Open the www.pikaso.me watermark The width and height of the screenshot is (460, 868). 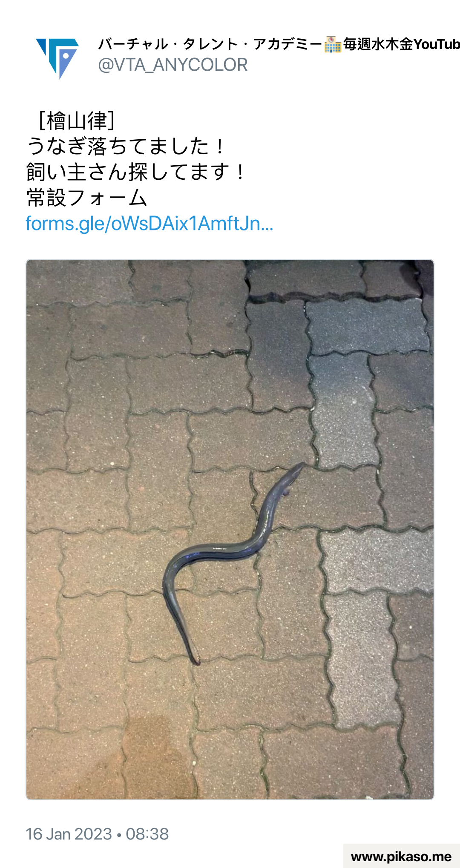click(x=401, y=857)
